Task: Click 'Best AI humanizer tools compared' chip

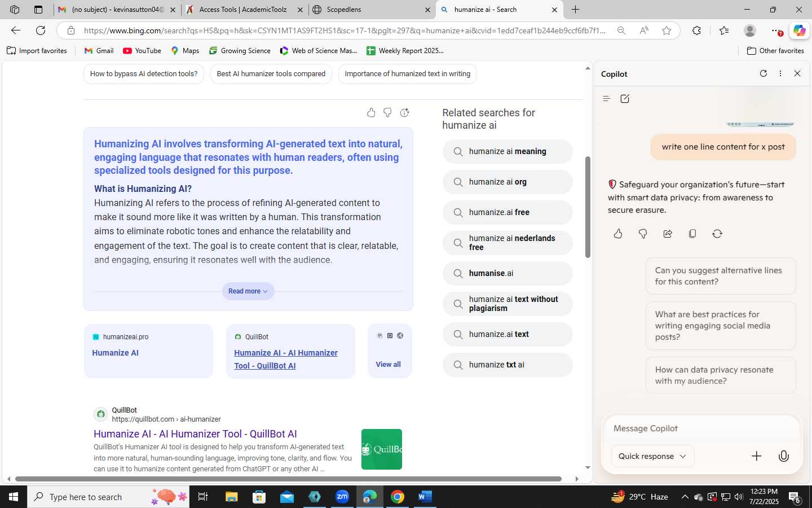Action: point(271,74)
